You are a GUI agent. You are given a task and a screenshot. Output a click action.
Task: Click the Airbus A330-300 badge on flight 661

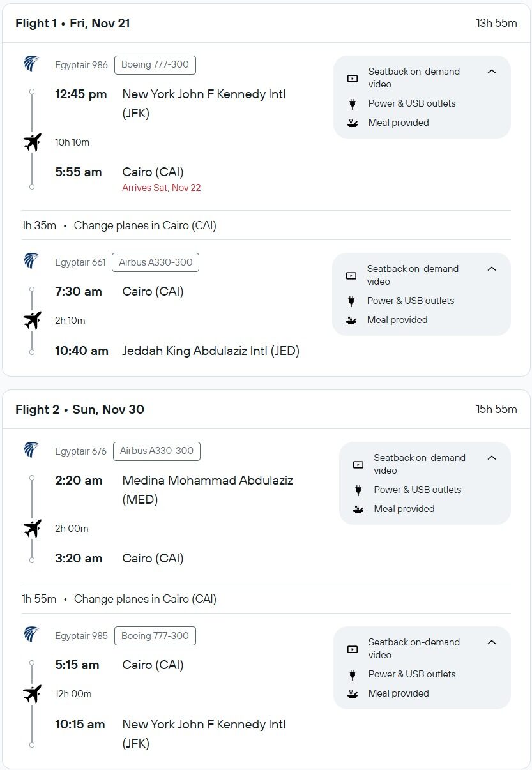point(155,262)
